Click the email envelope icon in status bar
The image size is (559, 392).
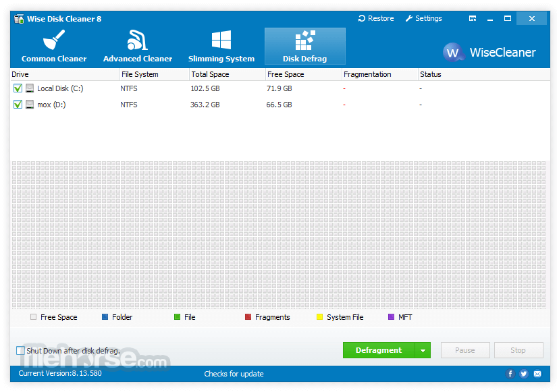point(537,374)
